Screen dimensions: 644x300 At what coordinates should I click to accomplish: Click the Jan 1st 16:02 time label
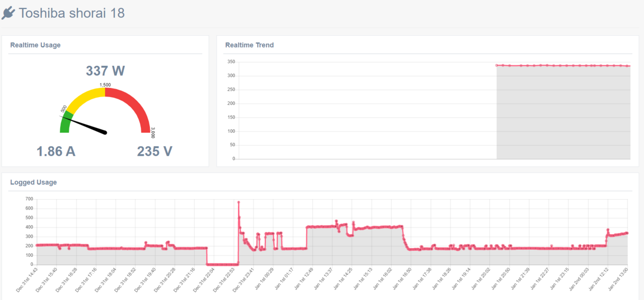tap(383, 279)
